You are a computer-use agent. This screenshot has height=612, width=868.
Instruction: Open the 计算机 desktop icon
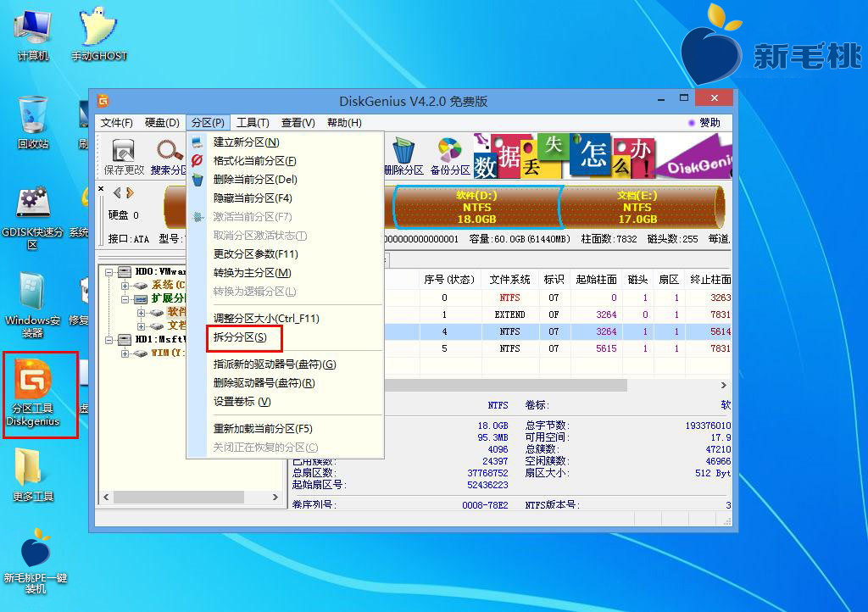tap(33, 34)
